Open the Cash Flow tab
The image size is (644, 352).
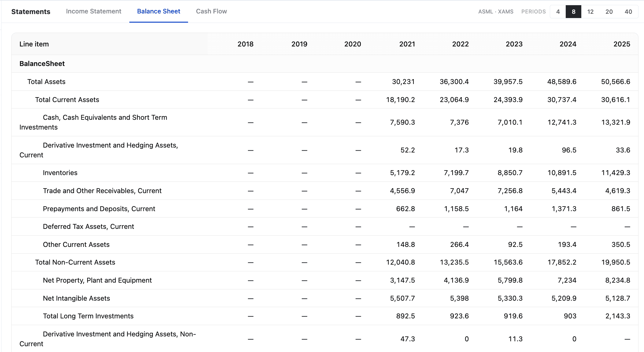(211, 11)
